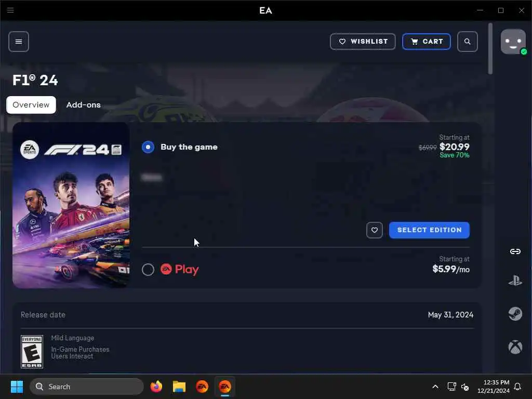The height and width of the screenshot is (399, 532).
Task: Click the PlayStation icon in sidebar
Action: coord(515,281)
